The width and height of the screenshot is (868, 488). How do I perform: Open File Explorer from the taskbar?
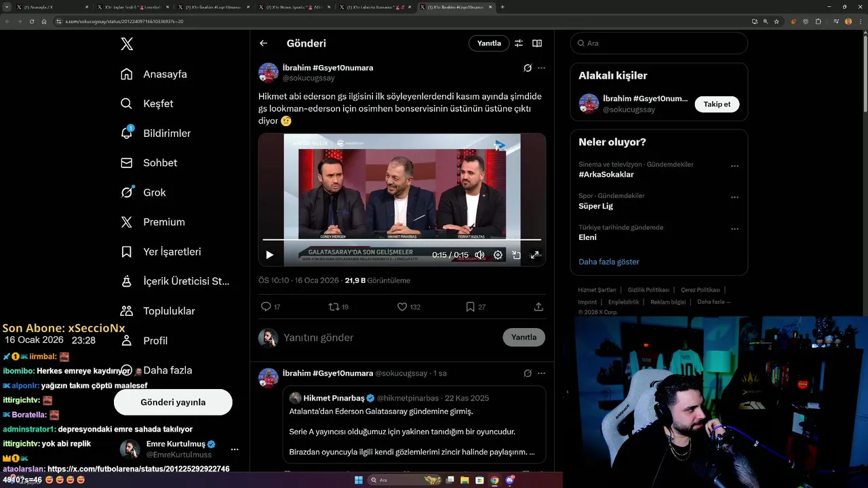[x=465, y=480]
